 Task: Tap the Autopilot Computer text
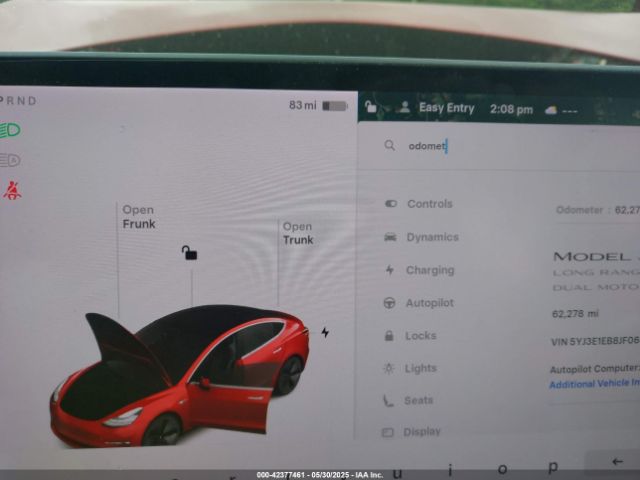pyautogui.click(x=594, y=369)
